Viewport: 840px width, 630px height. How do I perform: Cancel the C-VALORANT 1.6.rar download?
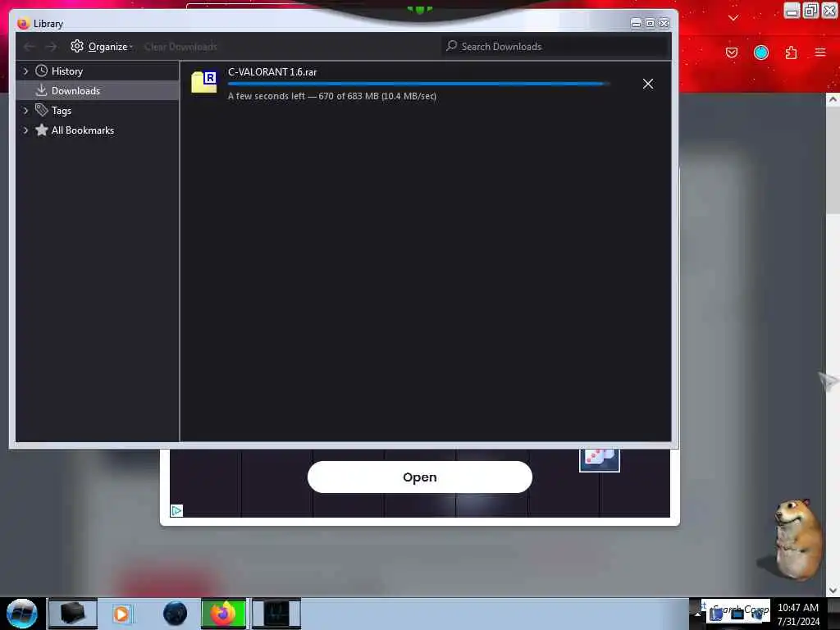(x=648, y=84)
